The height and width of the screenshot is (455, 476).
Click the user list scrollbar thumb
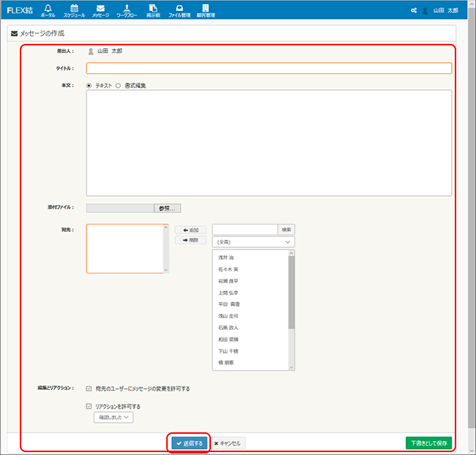coord(291,293)
